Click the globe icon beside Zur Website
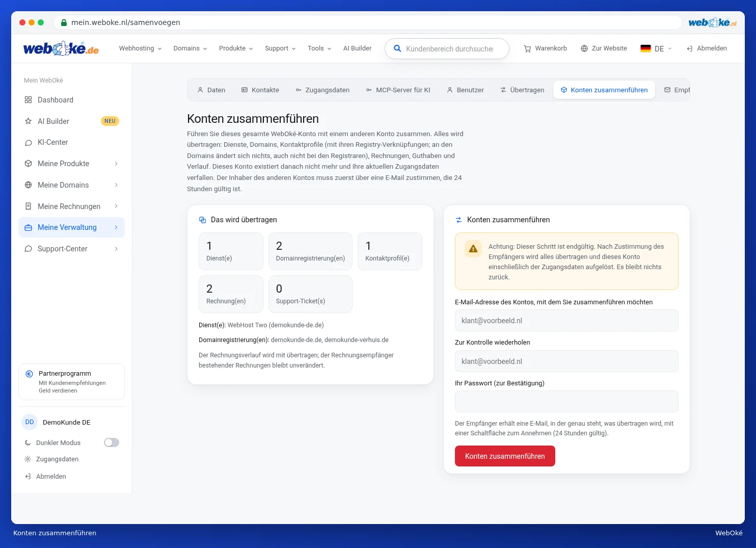Viewport: 756px width, 548px height. (584, 48)
